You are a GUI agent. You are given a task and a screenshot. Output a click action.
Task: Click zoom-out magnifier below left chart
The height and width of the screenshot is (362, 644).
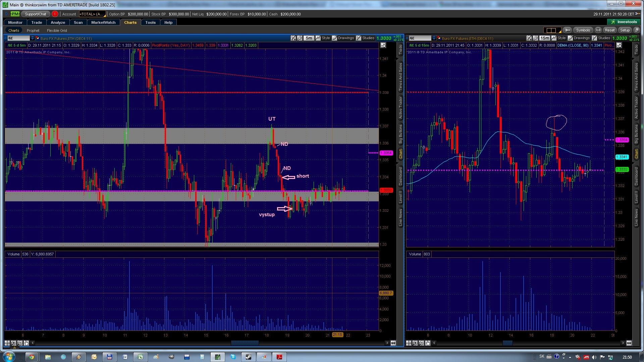click(20, 343)
